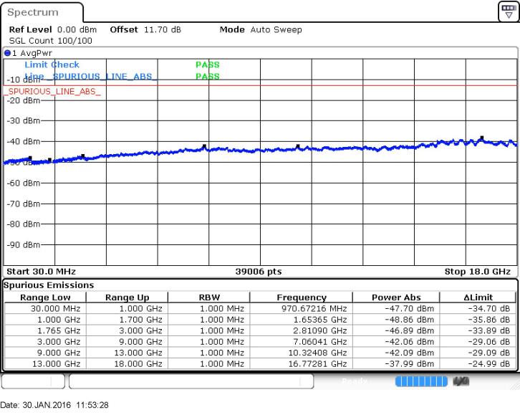Open the toolbar dropdown icon at top right
The height and width of the screenshot is (420, 520).
[x=509, y=11]
